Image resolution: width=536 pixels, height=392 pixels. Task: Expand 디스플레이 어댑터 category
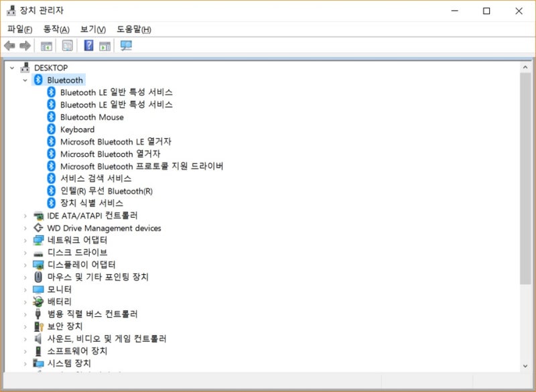click(x=25, y=265)
